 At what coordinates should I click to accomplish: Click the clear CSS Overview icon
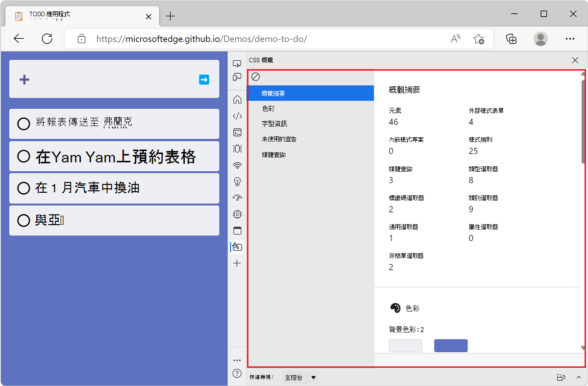256,77
